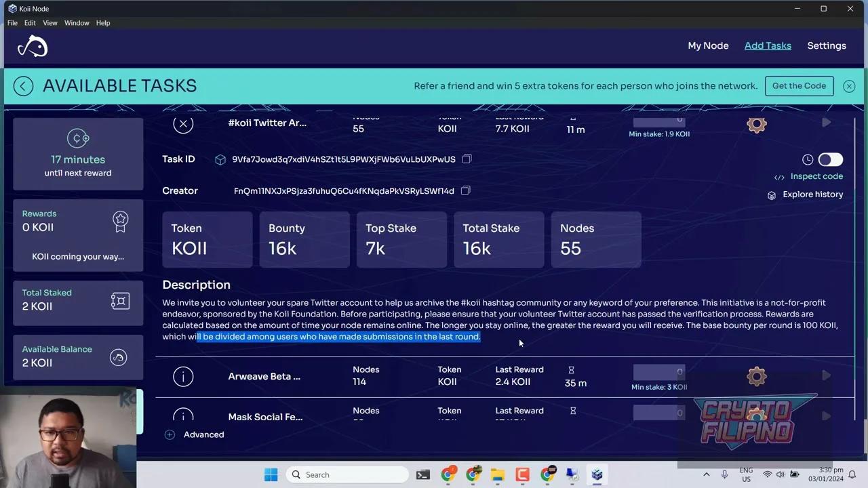The width and height of the screenshot is (868, 488).
Task: Flip the run toggle near the clock icon
Action: (830, 159)
